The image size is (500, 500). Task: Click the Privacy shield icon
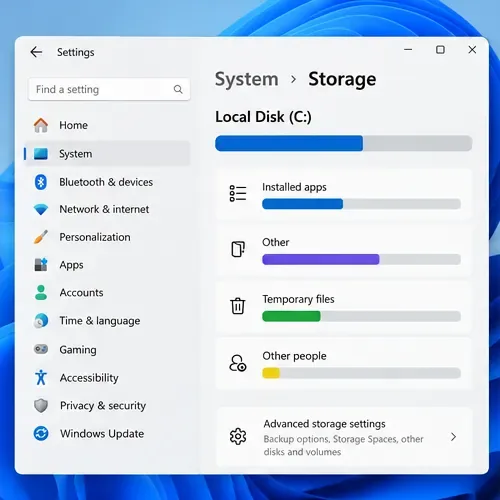pos(41,405)
